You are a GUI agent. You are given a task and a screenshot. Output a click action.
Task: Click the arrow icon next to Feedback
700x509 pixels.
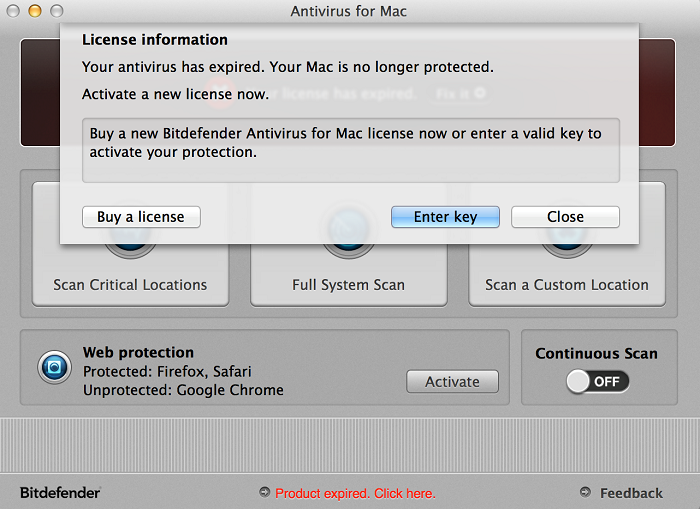point(585,492)
